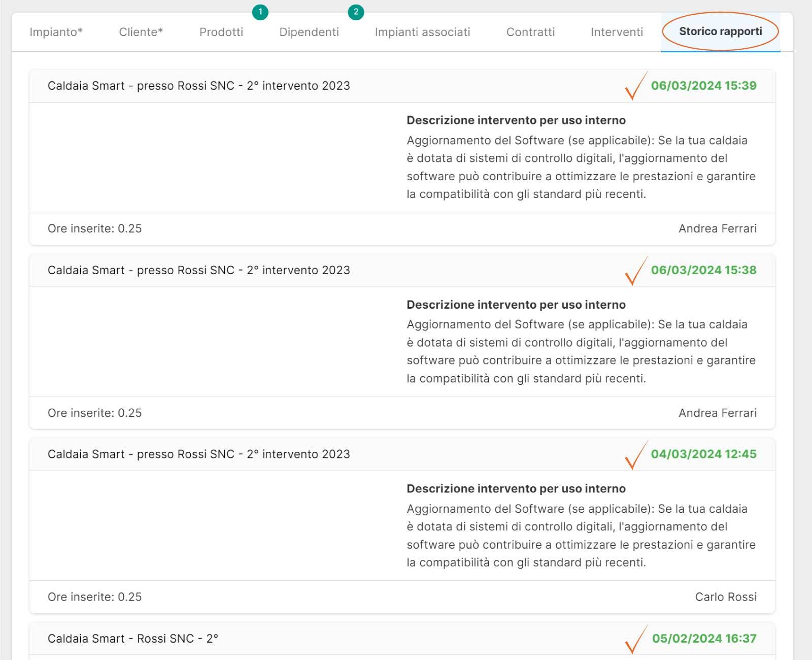Go to the Prodotti tab
Viewport: 812px width, 660px height.
[221, 32]
